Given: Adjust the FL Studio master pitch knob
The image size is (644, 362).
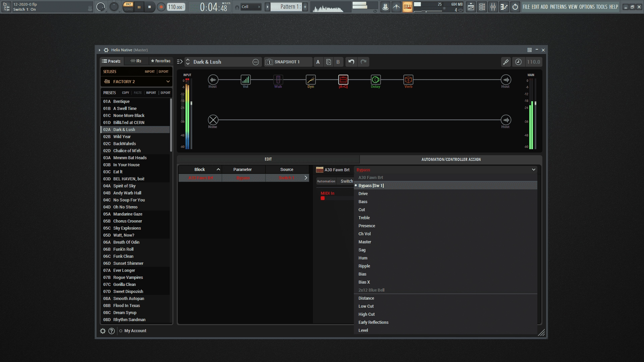Looking at the screenshot, I should pos(114,7).
